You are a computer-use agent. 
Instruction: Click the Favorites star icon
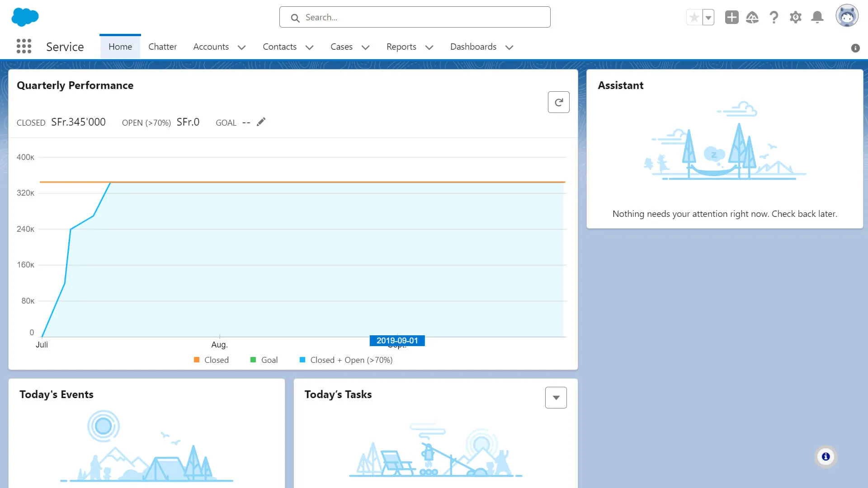[694, 18]
